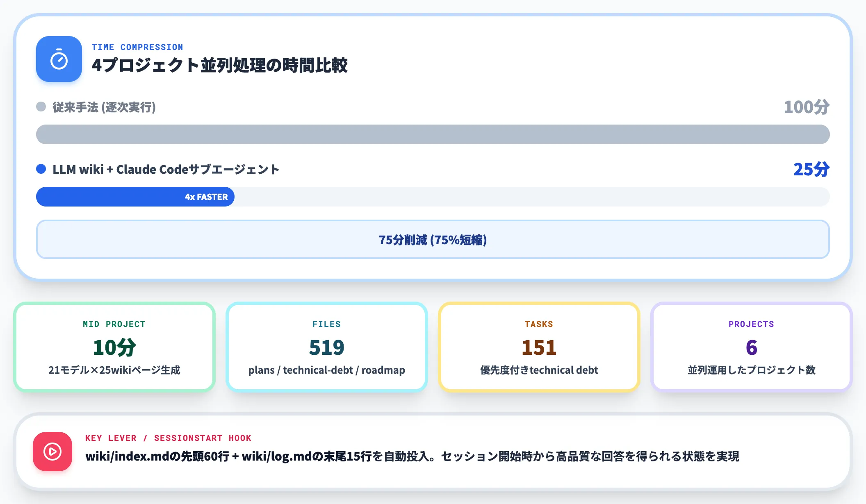The height and width of the screenshot is (504, 866).
Task: Click the purple 6 value
Action: click(752, 347)
